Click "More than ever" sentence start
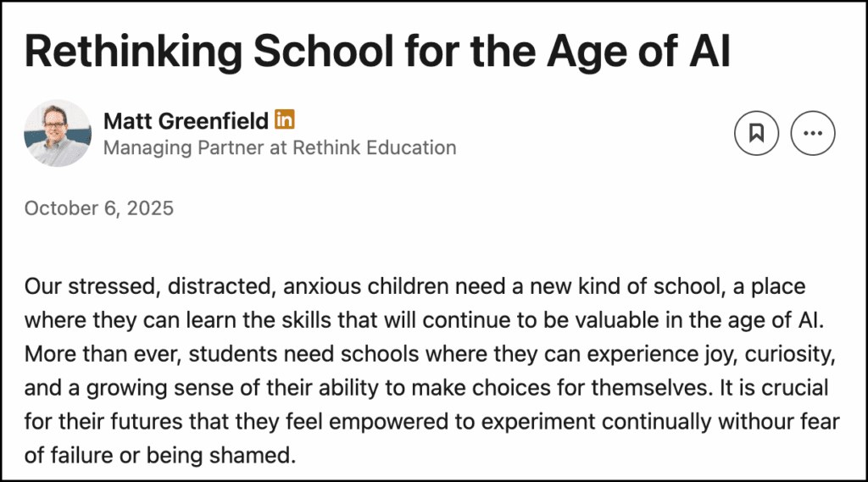The image size is (868, 482). click(x=86, y=353)
